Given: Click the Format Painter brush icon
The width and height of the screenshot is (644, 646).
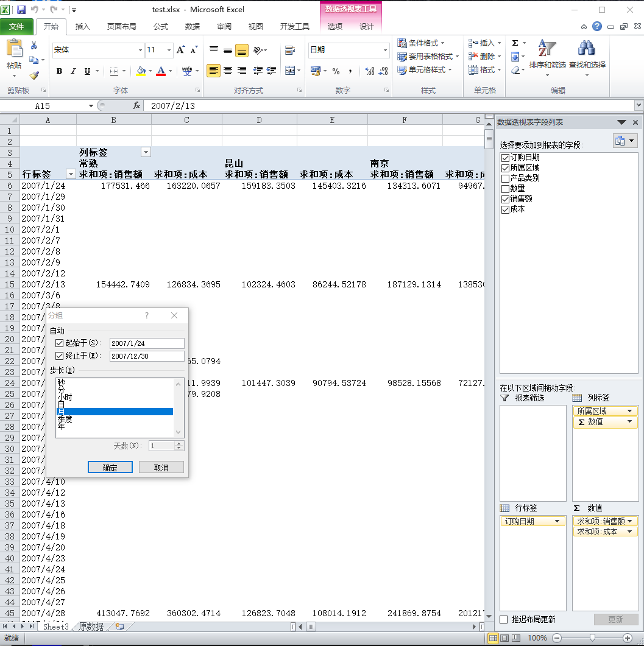Looking at the screenshot, I should click(34, 75).
